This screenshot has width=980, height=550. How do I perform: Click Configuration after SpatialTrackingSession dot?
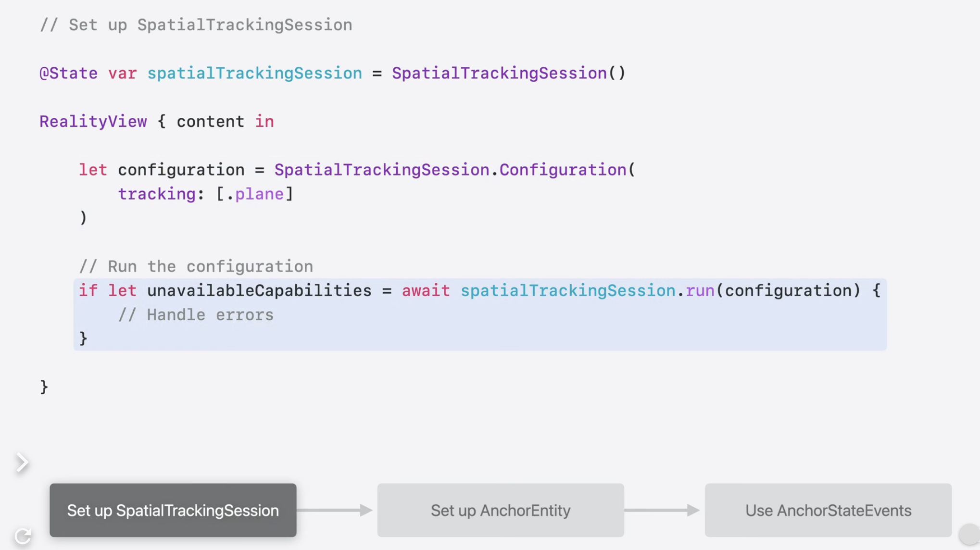point(563,170)
